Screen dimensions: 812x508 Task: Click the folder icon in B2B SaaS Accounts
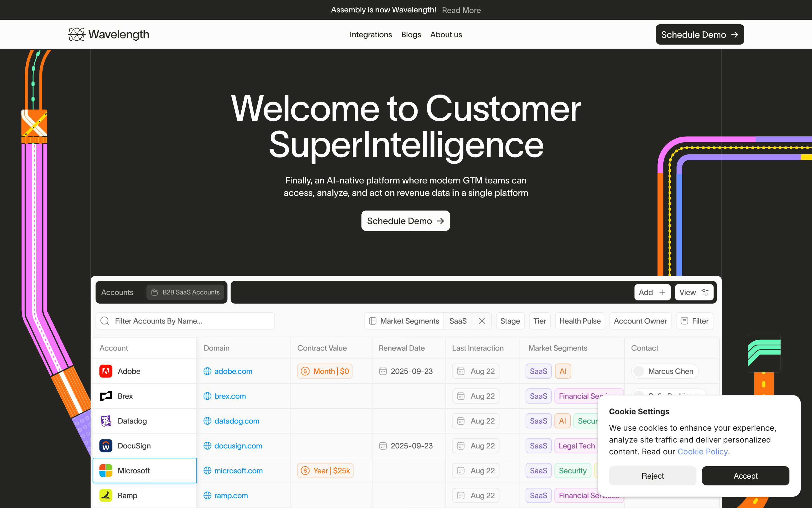point(154,292)
